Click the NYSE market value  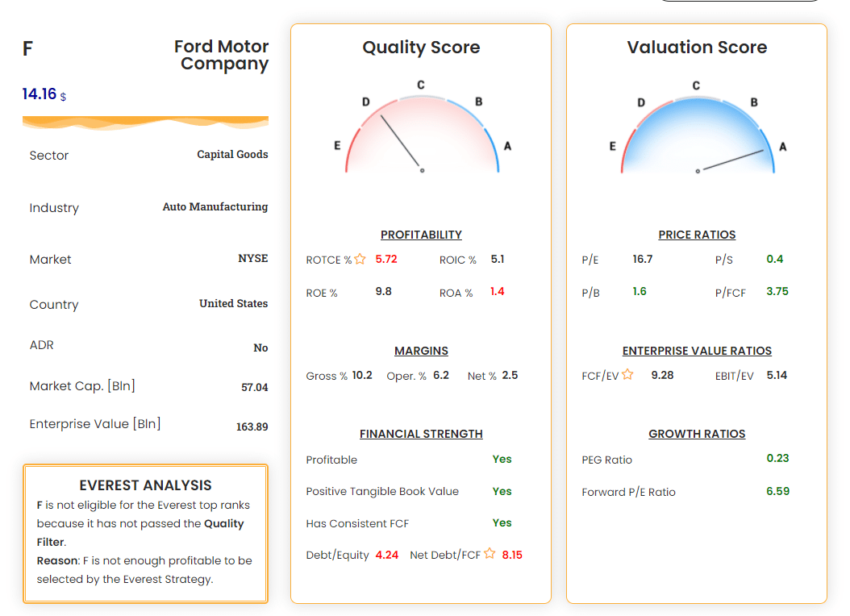253,259
